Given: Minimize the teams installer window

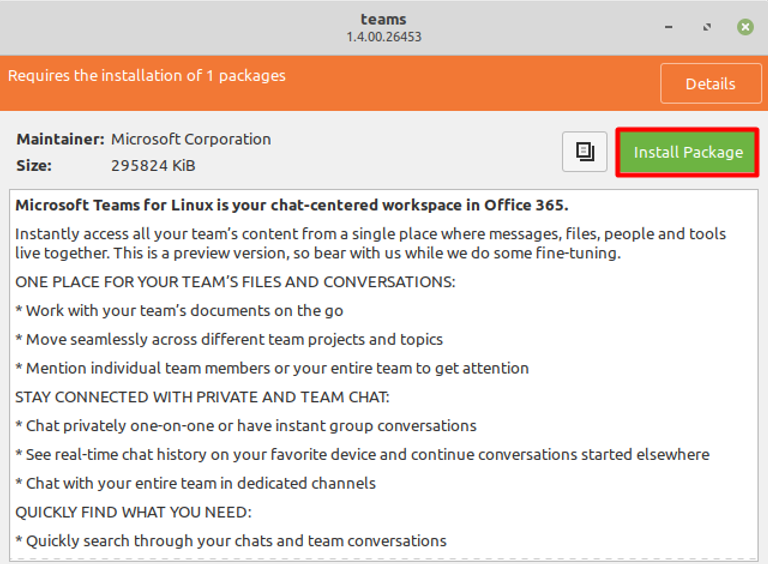Looking at the screenshot, I should point(669,27).
